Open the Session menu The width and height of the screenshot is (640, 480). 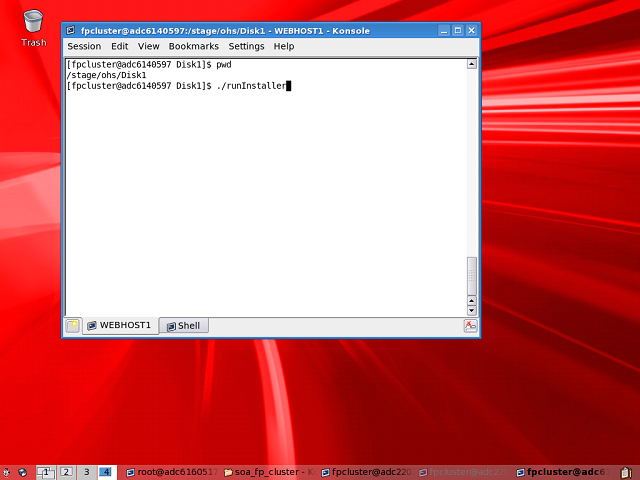(x=84, y=46)
